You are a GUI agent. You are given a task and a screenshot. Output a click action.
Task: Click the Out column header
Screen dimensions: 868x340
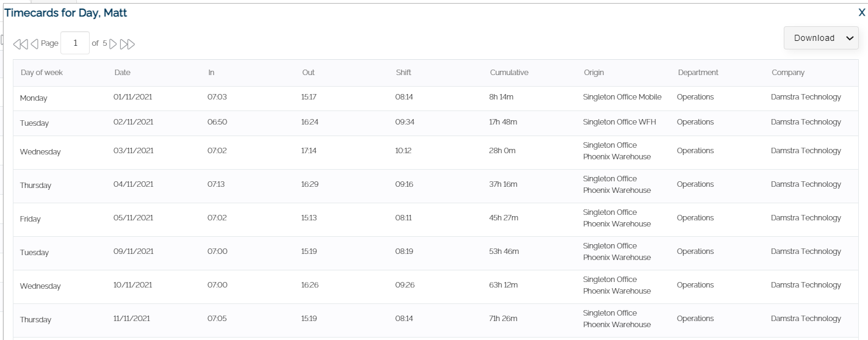tap(308, 73)
